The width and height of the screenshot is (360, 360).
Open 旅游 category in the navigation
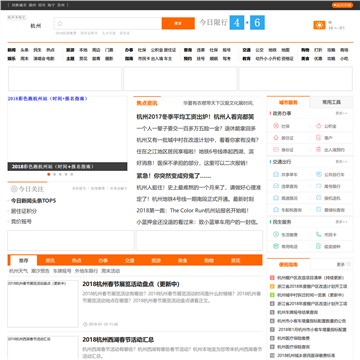[x=70, y=50]
